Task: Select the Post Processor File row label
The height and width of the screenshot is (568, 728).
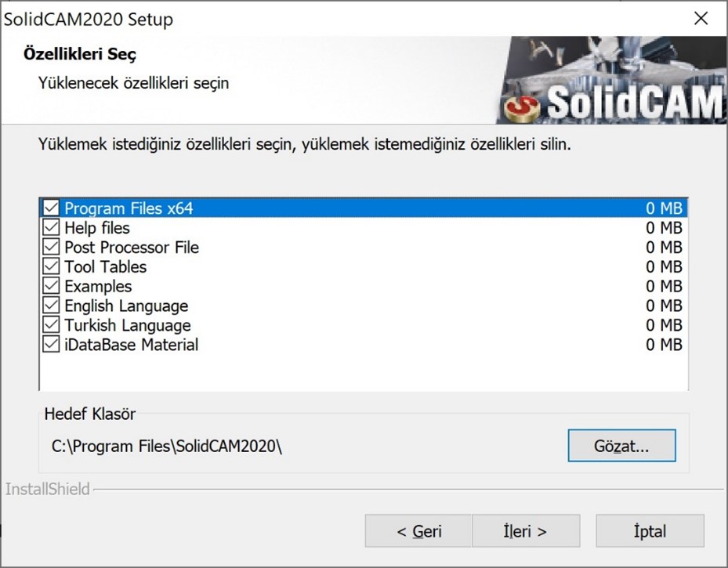Action: point(132,248)
